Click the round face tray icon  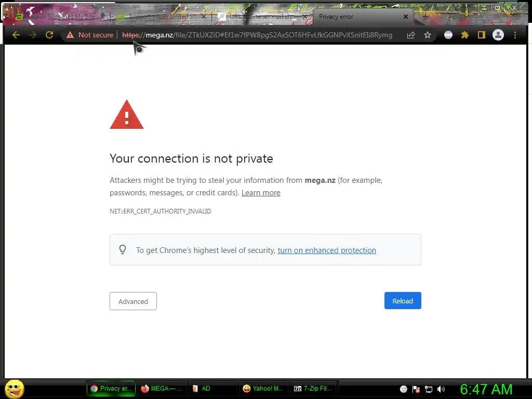click(403, 389)
